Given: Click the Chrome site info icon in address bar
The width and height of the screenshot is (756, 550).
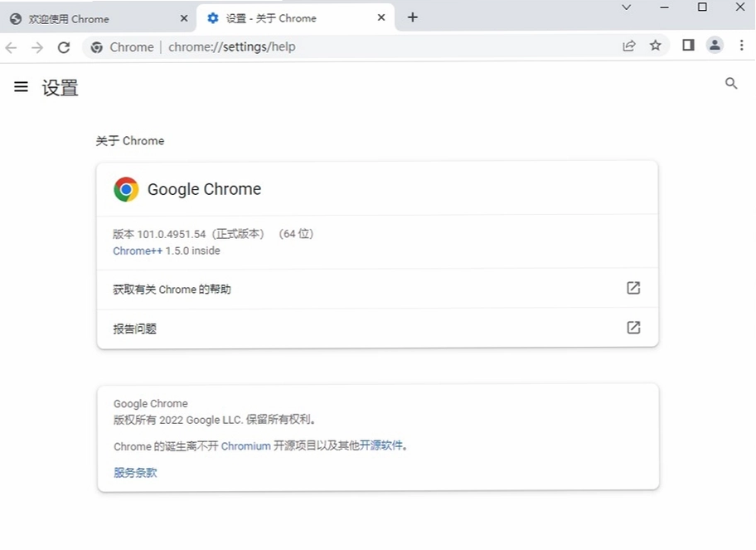Looking at the screenshot, I should click(96, 47).
